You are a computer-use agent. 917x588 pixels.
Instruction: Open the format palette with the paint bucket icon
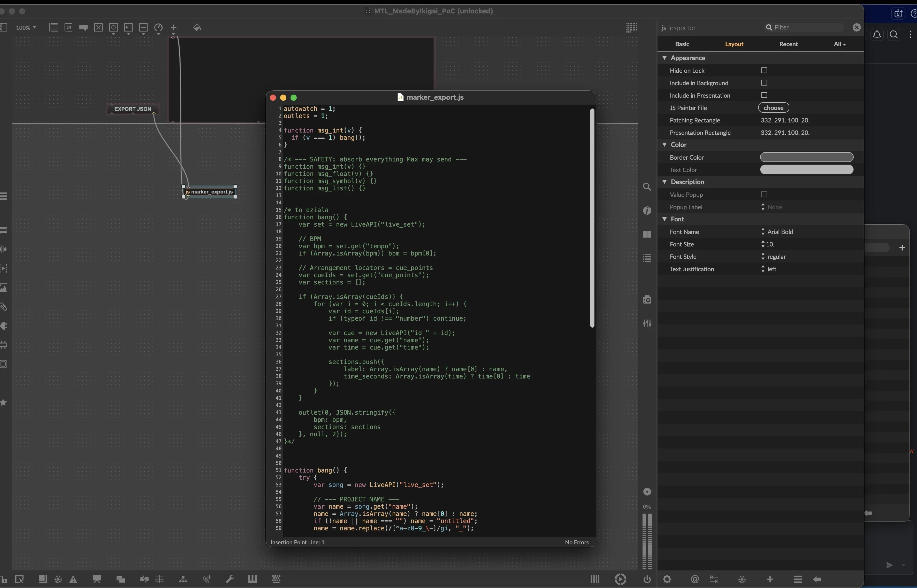click(197, 27)
